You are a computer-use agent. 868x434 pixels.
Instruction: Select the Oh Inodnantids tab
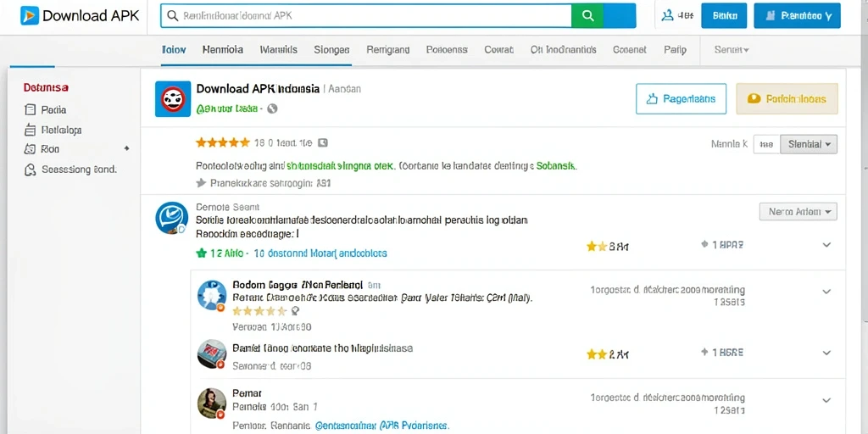click(x=563, y=50)
